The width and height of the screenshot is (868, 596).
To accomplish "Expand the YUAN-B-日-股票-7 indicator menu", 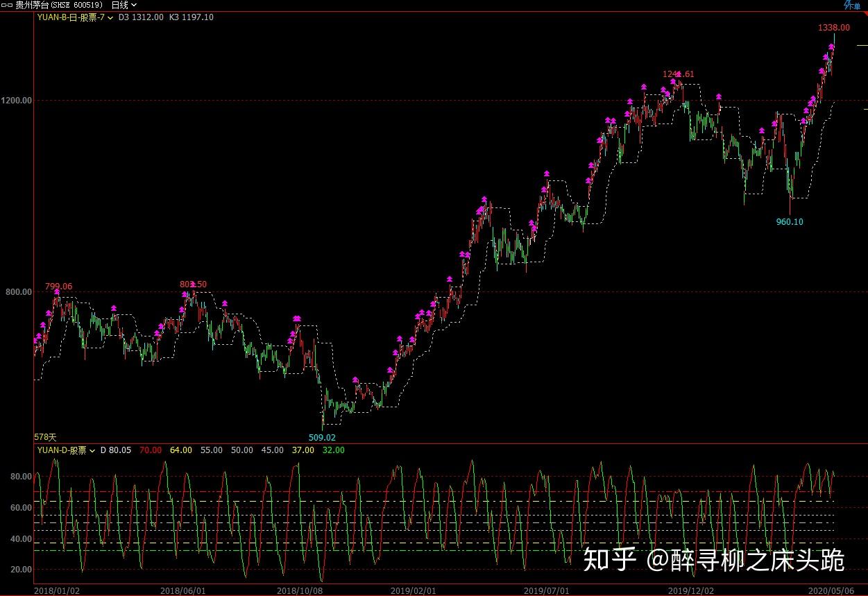I will [110, 17].
